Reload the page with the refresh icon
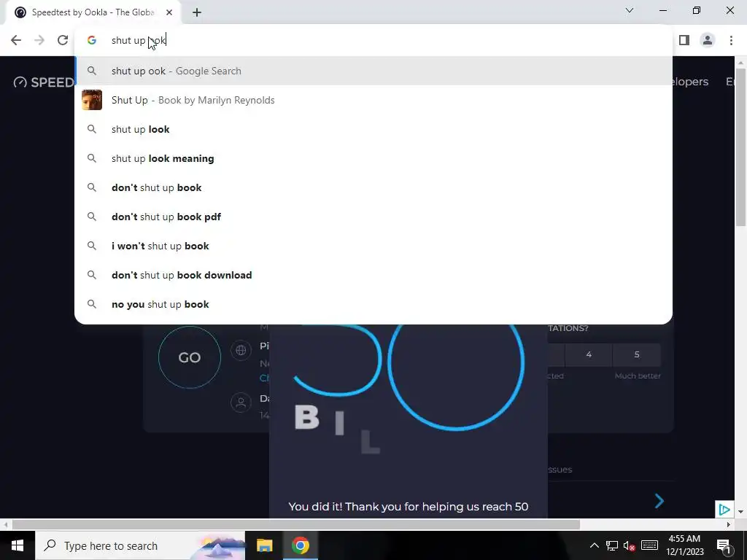 63,41
